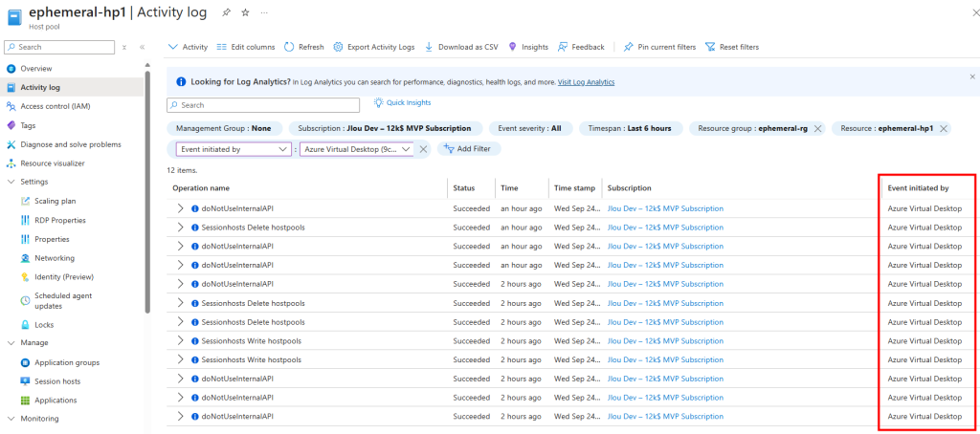This screenshot has width=980, height=434.
Task: Click Visit Log Analytics link
Action: pos(586,82)
